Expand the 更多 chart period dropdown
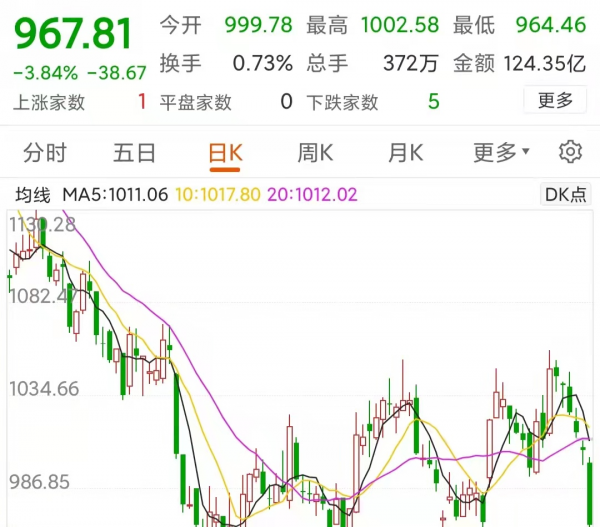 [501, 153]
